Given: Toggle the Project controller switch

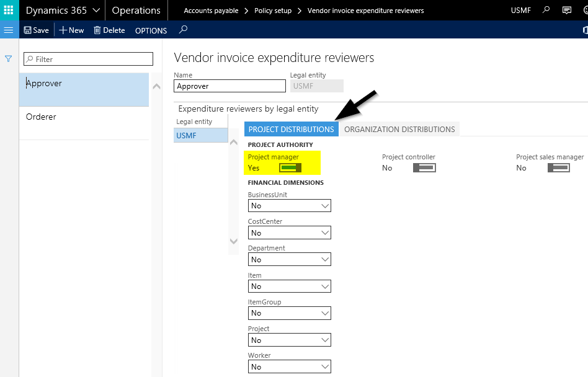Looking at the screenshot, I should (424, 168).
